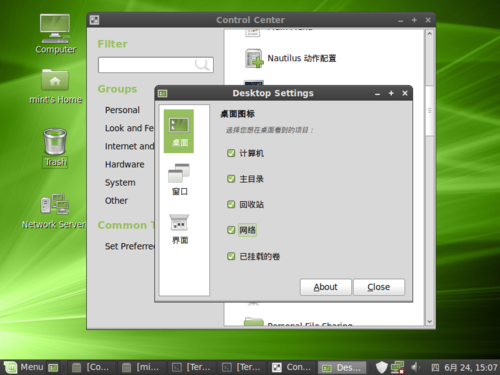The image size is (500, 375).
Task: Select the 界面 (Interface) category icon
Action: [179, 229]
